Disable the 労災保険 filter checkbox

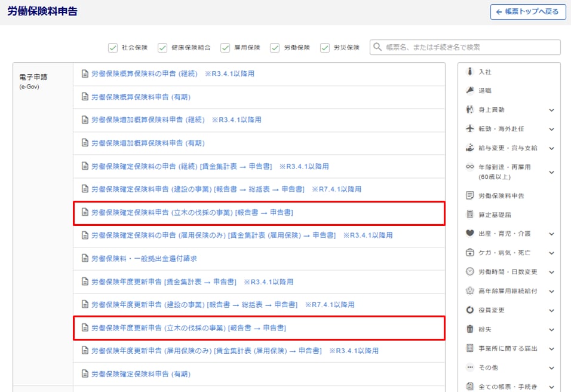tap(325, 48)
